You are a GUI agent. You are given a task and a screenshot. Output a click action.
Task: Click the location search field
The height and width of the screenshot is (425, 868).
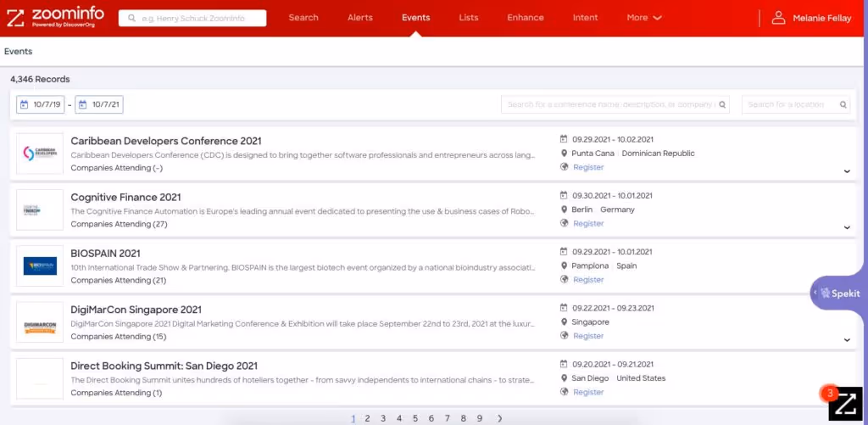point(795,104)
